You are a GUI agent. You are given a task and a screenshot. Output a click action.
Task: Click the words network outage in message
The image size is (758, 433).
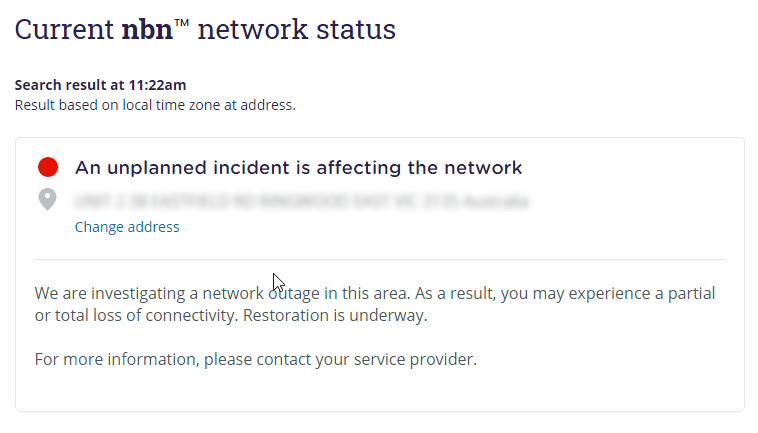261,293
